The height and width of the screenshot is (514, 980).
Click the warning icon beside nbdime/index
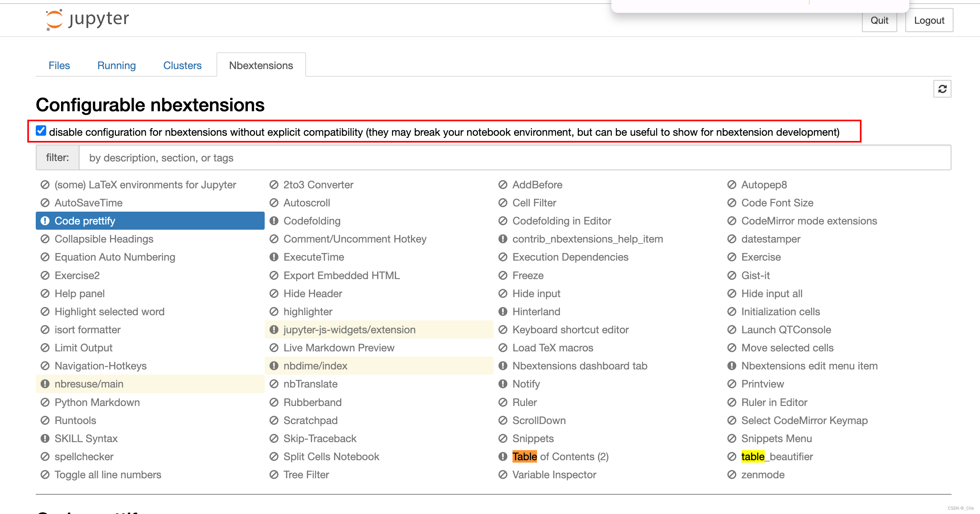(274, 366)
